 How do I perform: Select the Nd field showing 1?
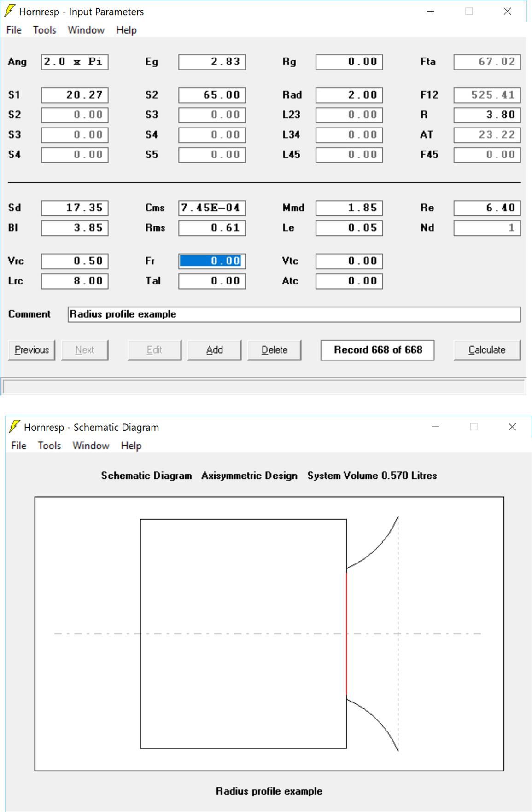pyautogui.click(x=487, y=228)
